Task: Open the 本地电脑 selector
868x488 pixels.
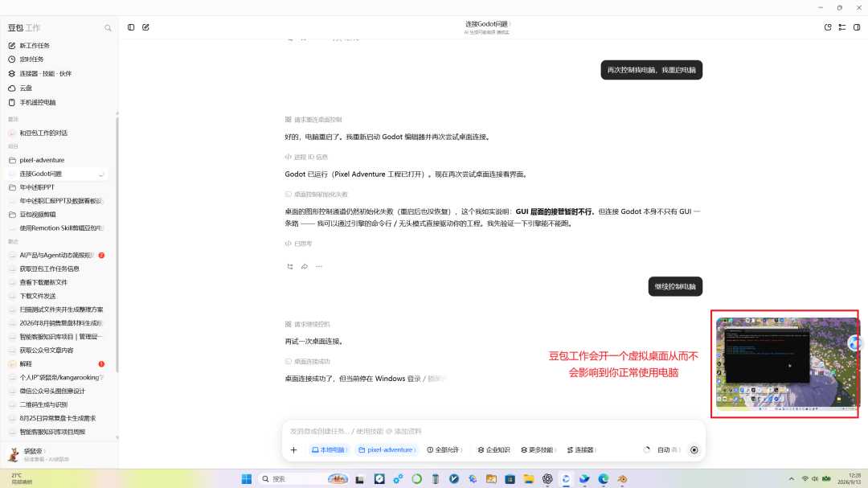Action: click(330, 450)
